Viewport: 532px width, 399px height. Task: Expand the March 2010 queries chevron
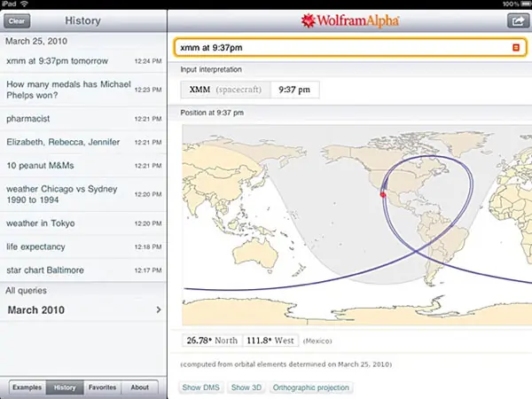[x=159, y=309]
